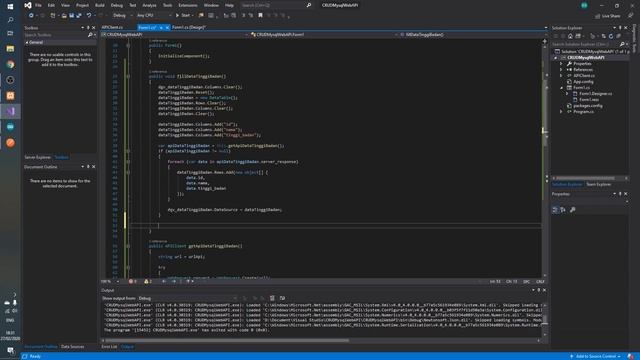
Task: Toggle the bookmark icon in toolbar
Action: coord(260,16)
